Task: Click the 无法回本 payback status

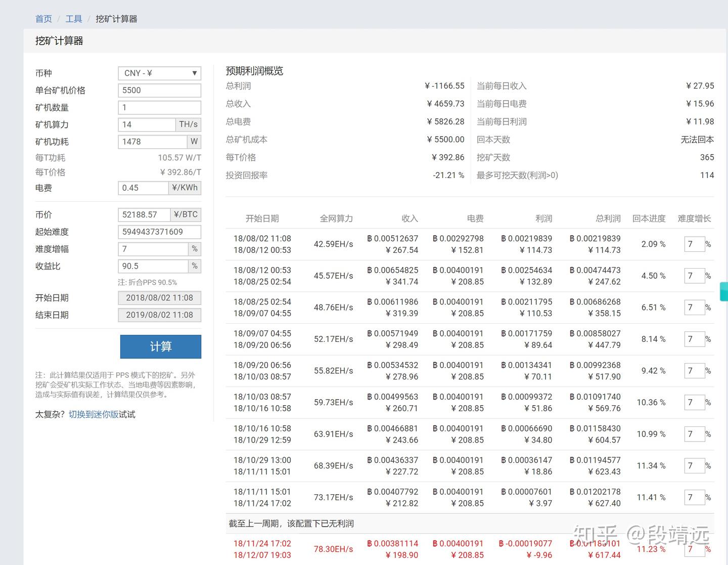Action: (698, 140)
